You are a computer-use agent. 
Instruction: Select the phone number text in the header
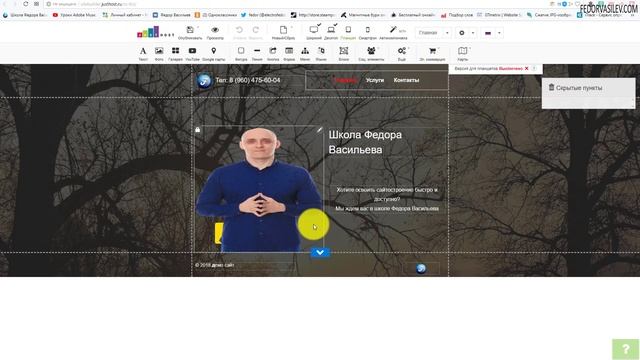248,80
